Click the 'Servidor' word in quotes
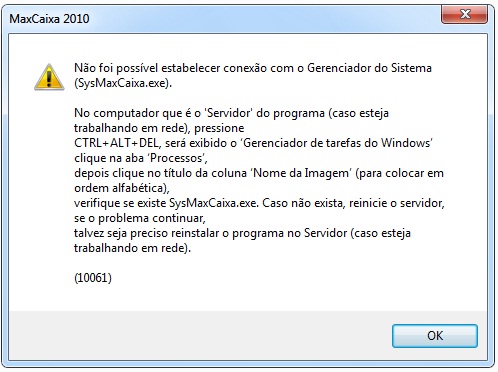 [x=229, y=113]
